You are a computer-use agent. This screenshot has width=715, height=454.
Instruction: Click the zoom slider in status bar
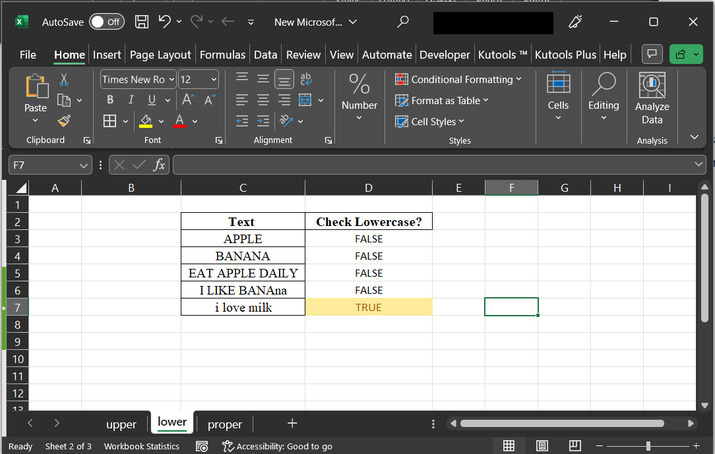point(648,446)
